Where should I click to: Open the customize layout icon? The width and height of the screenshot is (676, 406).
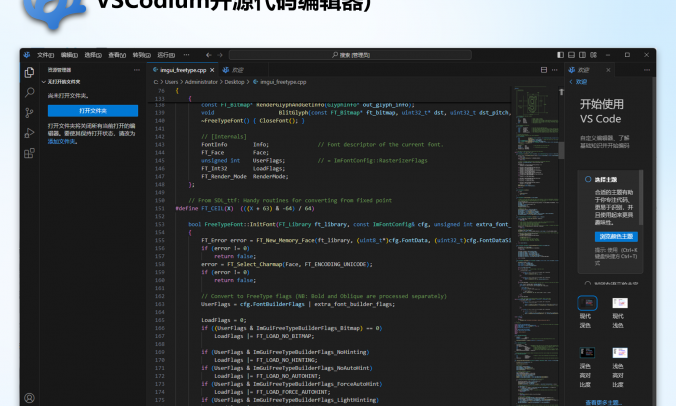(x=594, y=55)
